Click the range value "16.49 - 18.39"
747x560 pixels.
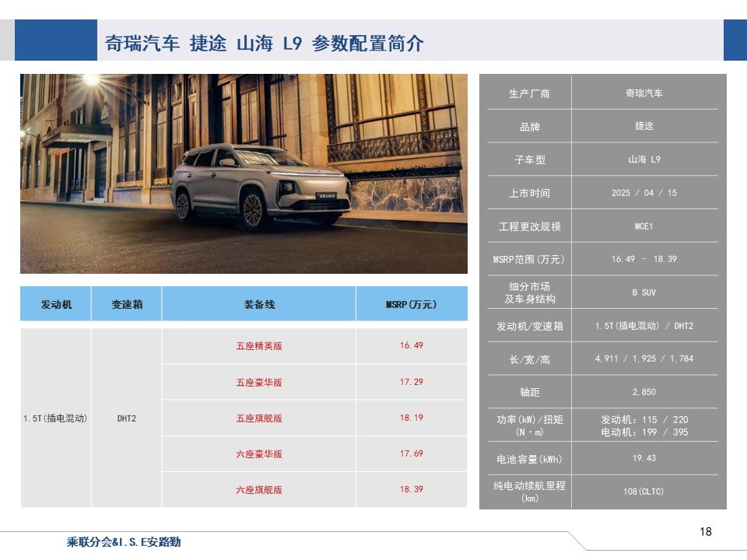pos(644,259)
